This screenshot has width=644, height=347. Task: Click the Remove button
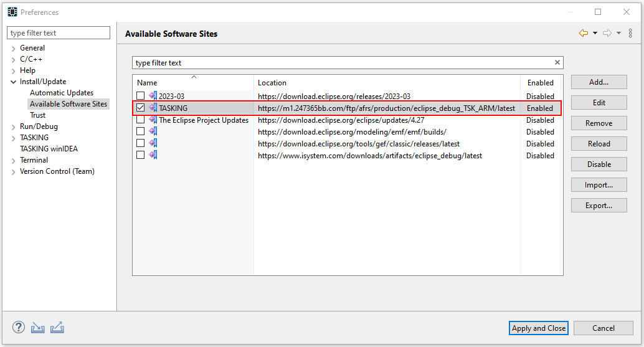click(x=599, y=123)
